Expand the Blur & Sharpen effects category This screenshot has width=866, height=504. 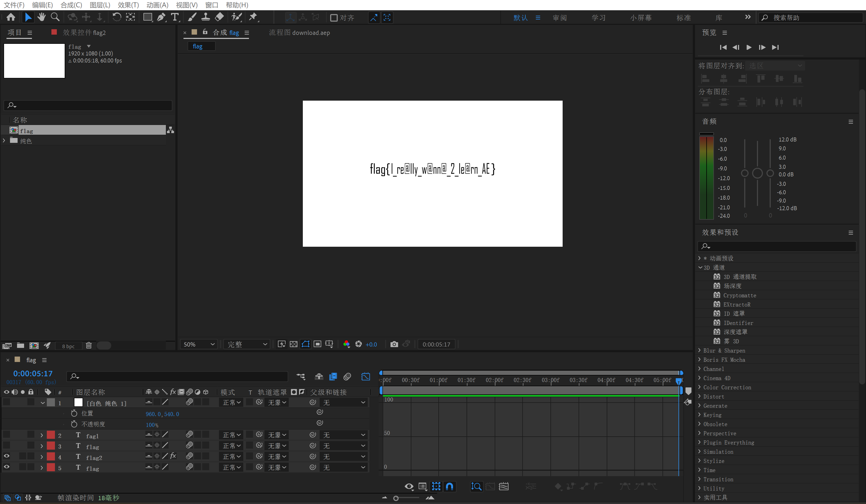(700, 350)
